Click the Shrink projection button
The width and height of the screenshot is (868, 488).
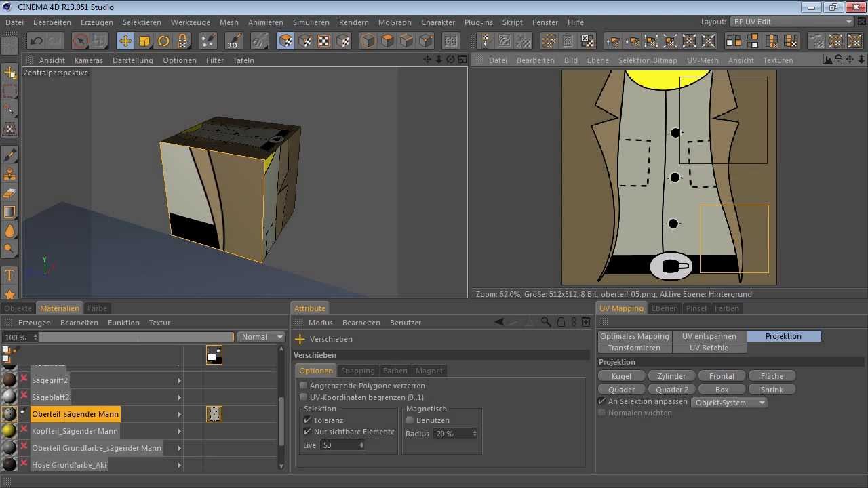point(772,390)
